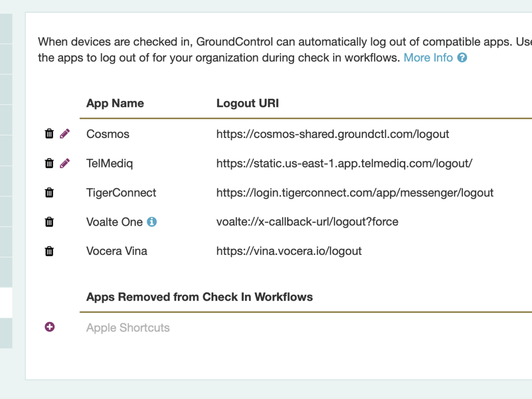Open the pencil editor for TelMediq
This screenshot has height=399, width=532.
(65, 164)
